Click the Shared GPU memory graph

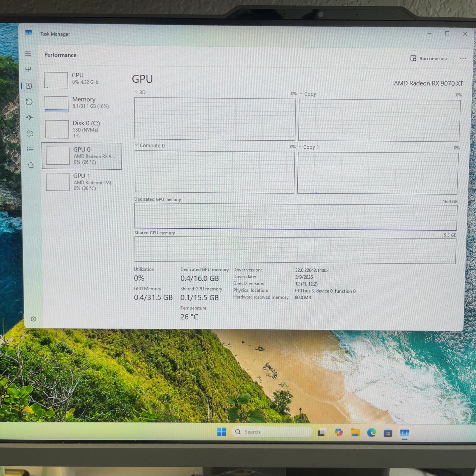[x=295, y=250]
